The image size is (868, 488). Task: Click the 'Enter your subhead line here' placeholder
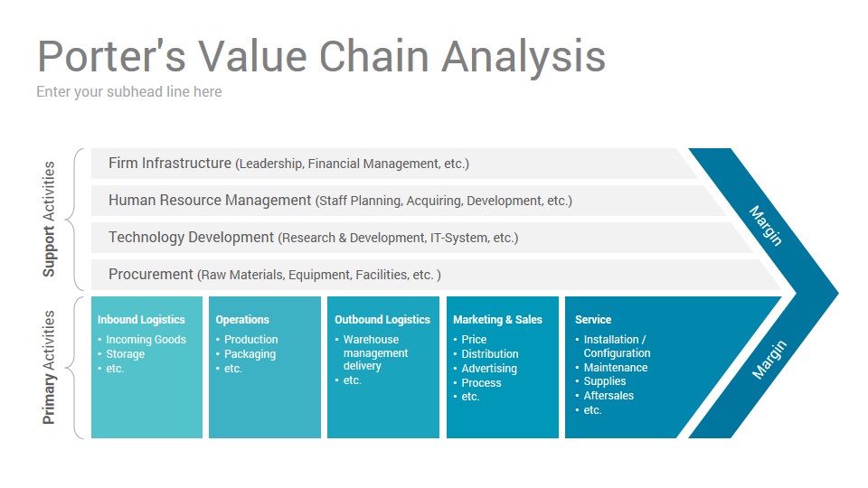tap(129, 92)
